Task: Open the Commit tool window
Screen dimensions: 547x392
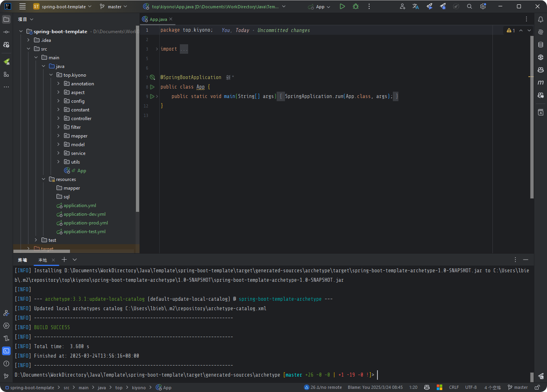Action: pos(6,32)
